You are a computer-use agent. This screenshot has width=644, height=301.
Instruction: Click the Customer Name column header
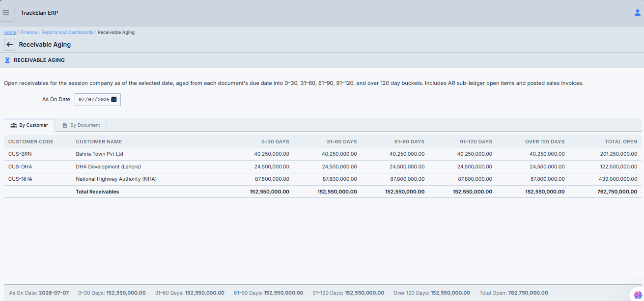pos(99,142)
